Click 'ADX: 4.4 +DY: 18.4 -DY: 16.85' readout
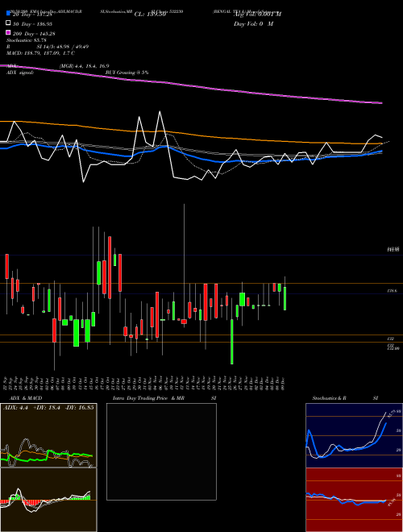 click(x=48, y=407)
